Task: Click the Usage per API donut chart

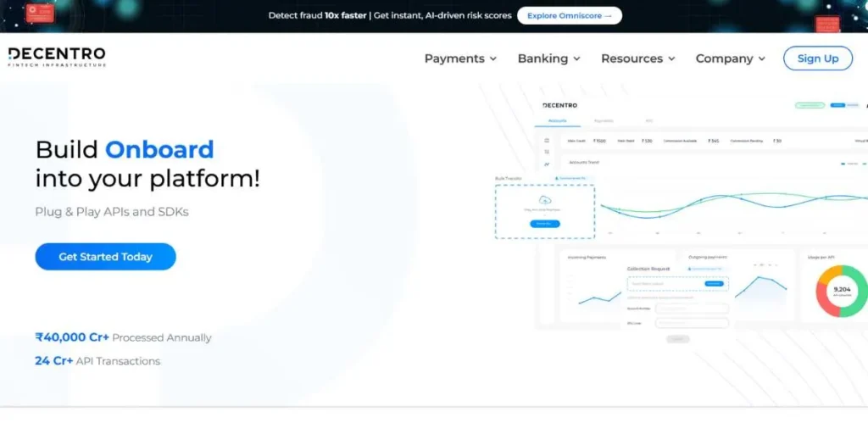Action: pos(841,292)
